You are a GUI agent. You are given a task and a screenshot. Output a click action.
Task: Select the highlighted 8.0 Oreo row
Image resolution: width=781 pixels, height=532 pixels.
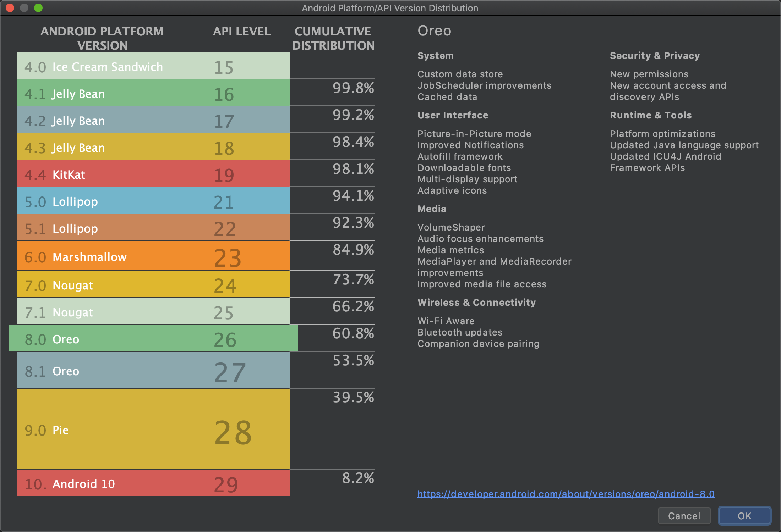[x=153, y=339]
